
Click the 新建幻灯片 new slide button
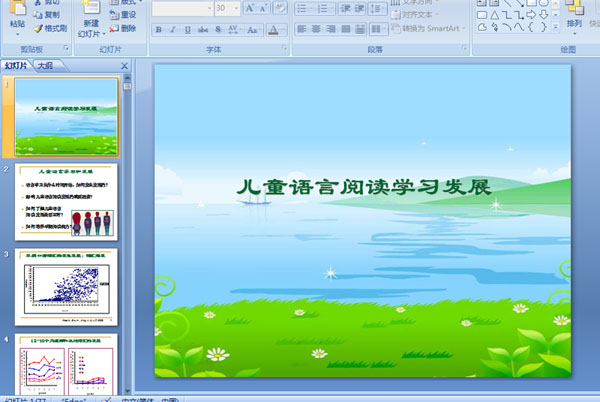pyautogui.click(x=91, y=21)
